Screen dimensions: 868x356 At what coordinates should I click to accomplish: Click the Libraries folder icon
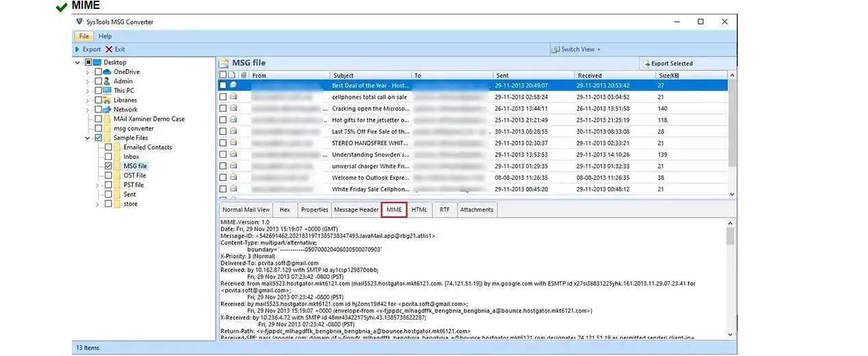108,100
